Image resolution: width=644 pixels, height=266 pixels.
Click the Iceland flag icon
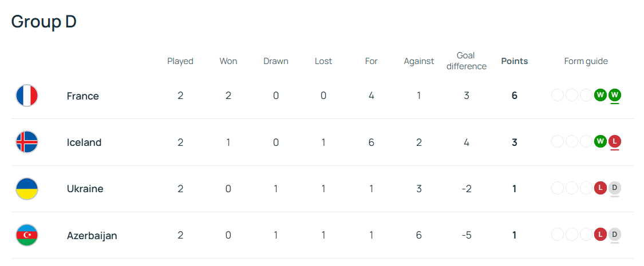[x=27, y=142]
